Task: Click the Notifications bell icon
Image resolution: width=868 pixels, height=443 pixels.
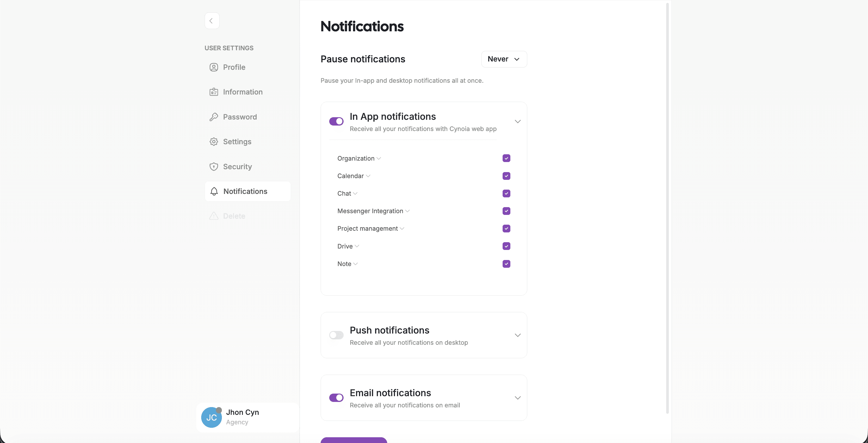Action: tap(214, 192)
